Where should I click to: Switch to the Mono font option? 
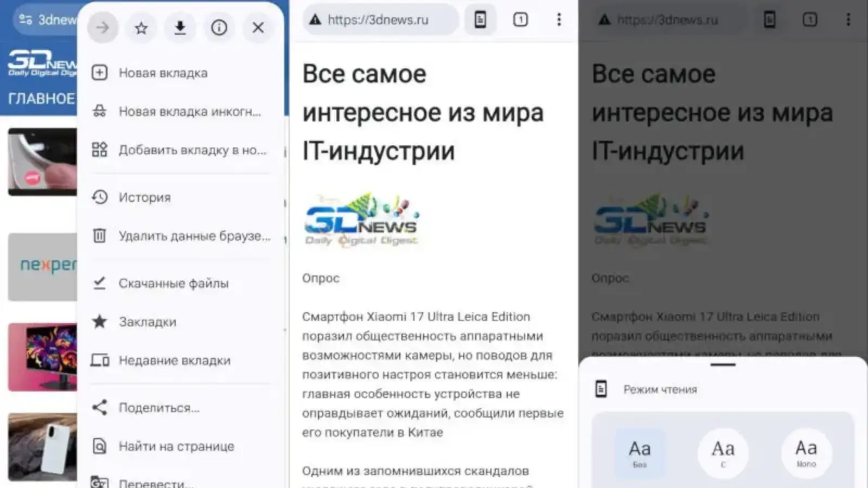tap(806, 452)
